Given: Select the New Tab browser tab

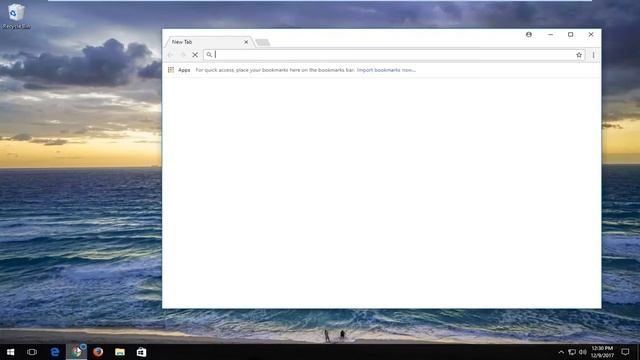Looking at the screenshot, I should (x=208, y=42).
